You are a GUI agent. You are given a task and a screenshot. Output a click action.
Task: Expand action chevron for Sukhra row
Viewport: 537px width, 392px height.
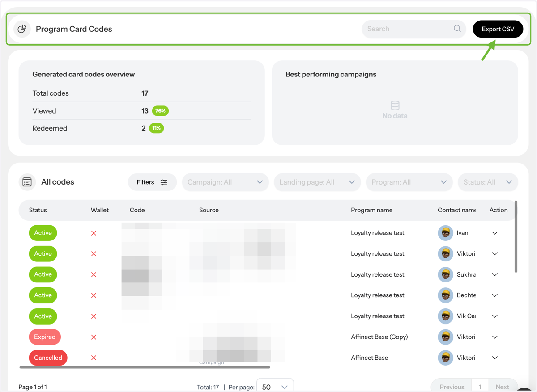[495, 274]
